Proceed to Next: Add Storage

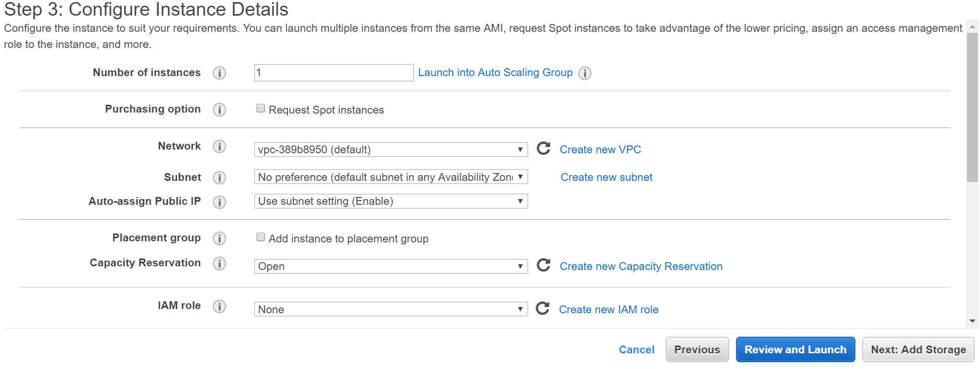pos(918,350)
